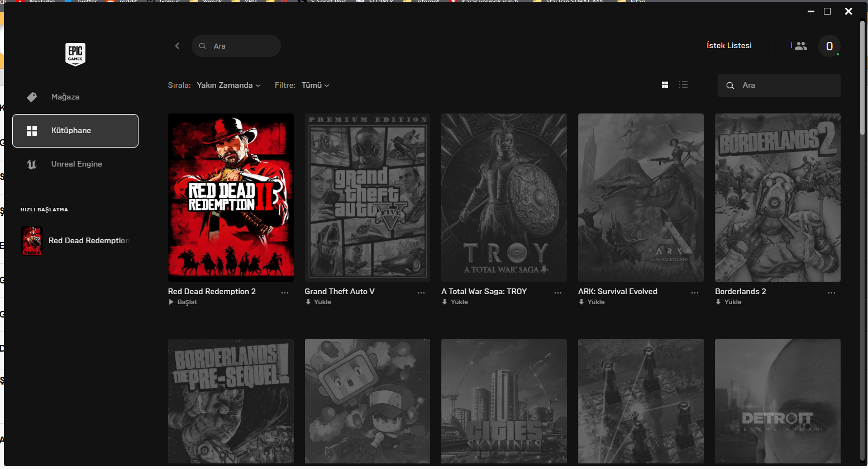
Task: Click the Grand Theft Auto V title text
Action: tap(340, 291)
